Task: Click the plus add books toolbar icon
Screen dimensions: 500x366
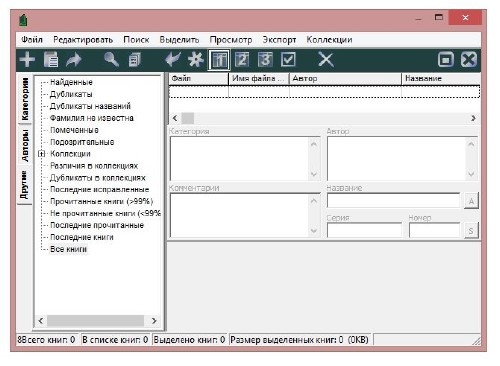Action: click(27, 60)
